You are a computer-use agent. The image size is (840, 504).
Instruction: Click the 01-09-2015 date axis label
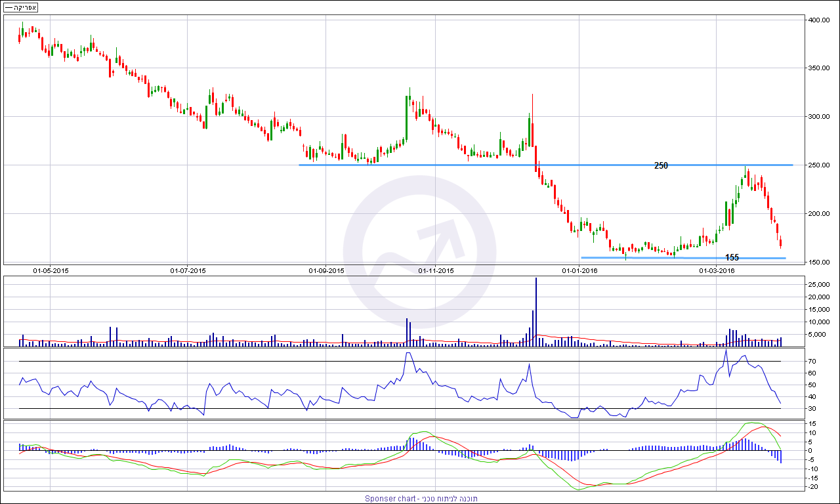[326, 270]
